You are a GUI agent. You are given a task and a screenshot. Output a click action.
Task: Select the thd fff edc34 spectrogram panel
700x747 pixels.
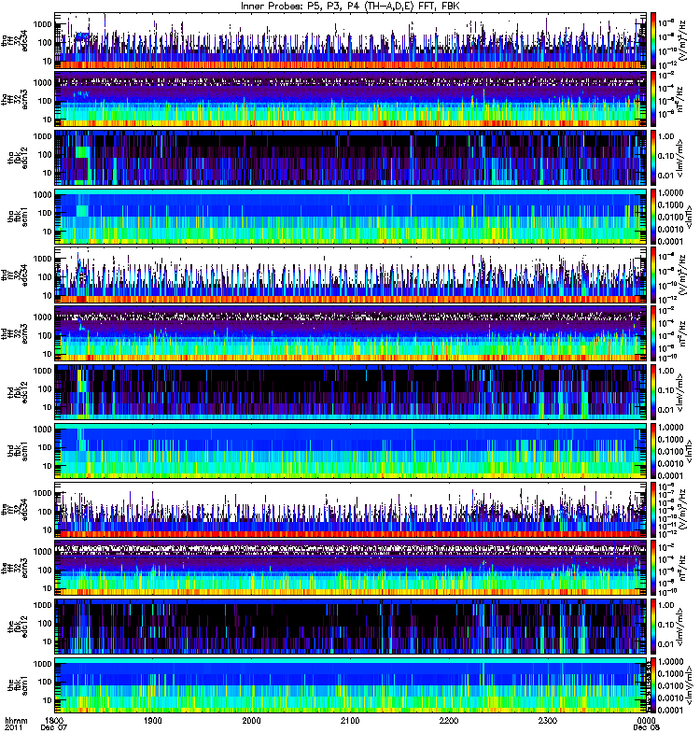(x=350, y=275)
